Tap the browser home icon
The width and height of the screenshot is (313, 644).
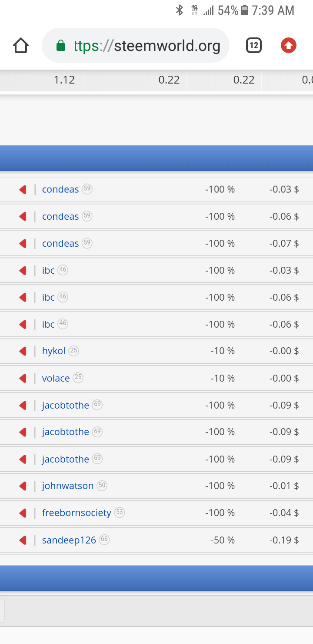point(21,45)
